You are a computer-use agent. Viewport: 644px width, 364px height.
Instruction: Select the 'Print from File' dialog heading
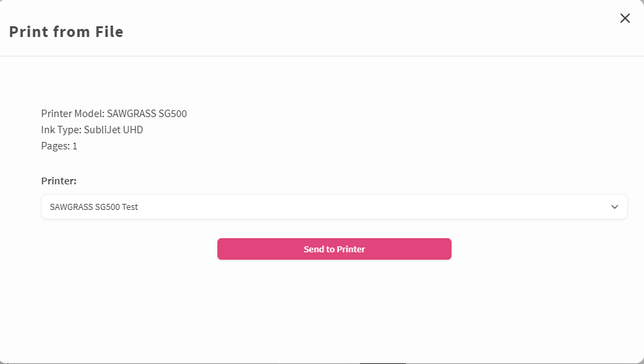(x=66, y=32)
